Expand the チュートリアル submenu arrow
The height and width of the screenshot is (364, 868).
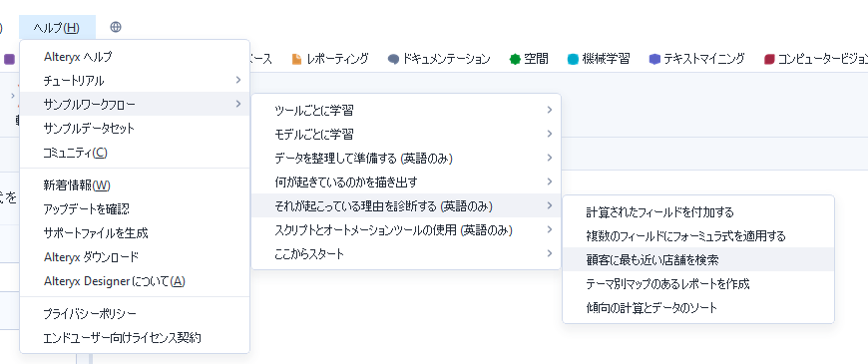238,80
